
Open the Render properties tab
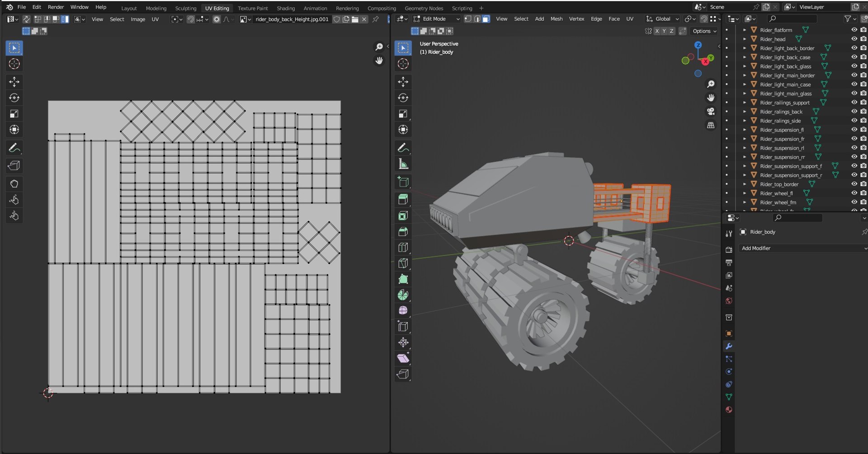pos(729,250)
